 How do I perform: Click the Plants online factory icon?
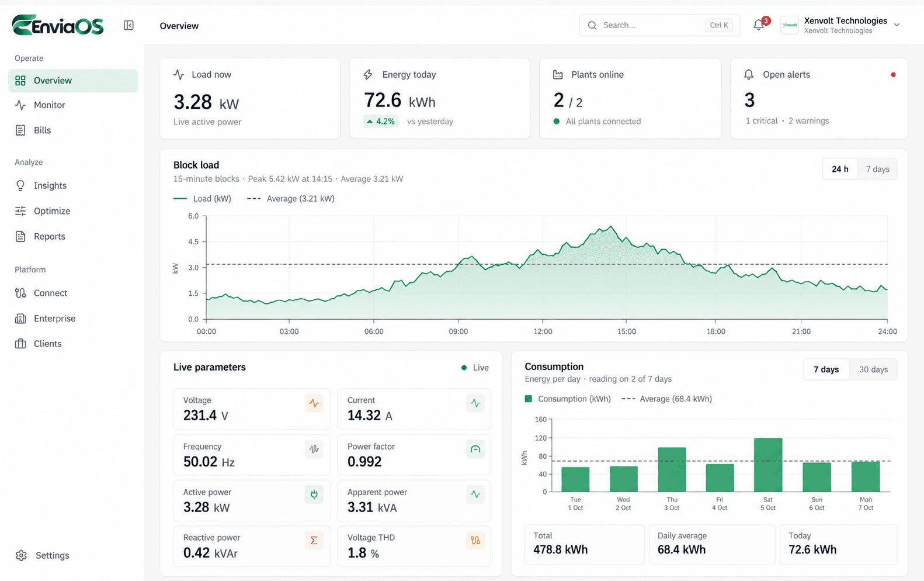(x=558, y=74)
